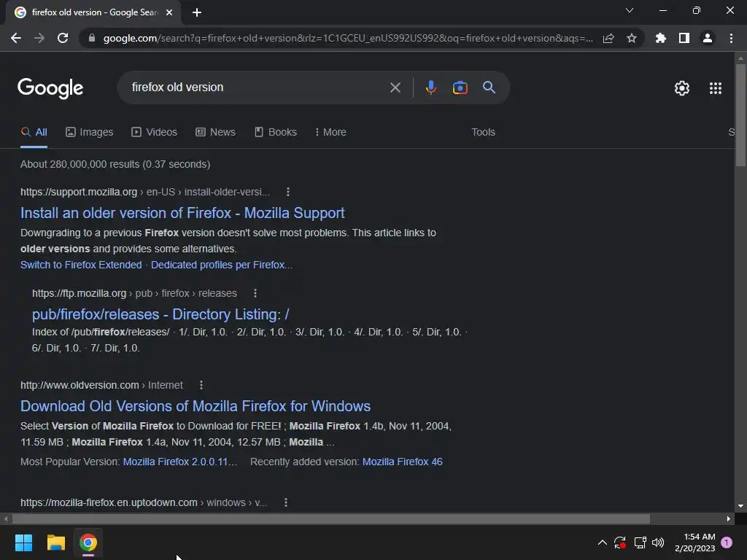
Task: Share this page icon in address bar
Action: pos(608,38)
